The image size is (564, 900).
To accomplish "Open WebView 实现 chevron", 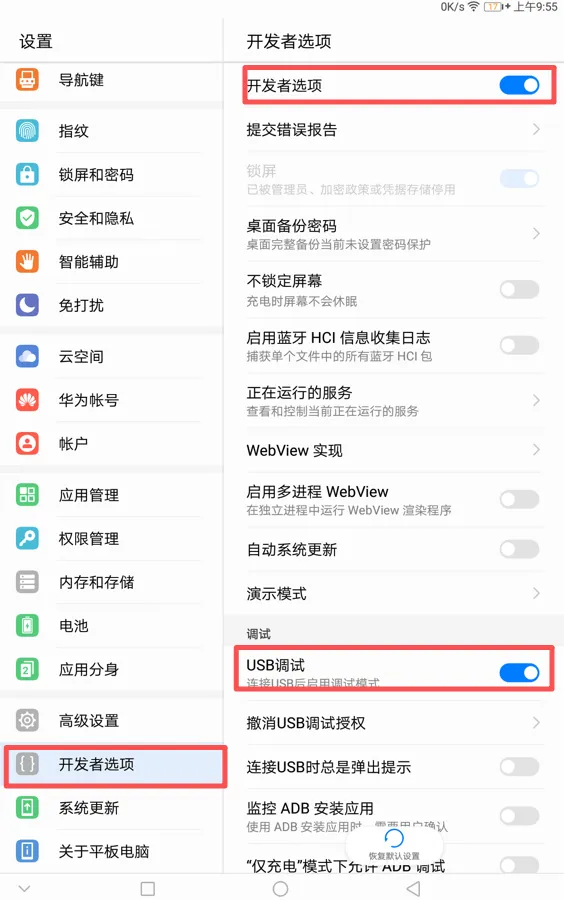I will (x=536, y=449).
